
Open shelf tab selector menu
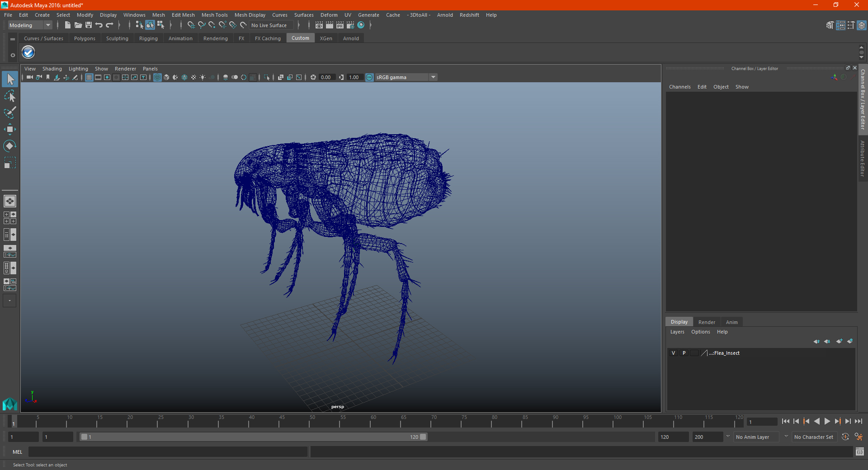[x=13, y=39]
